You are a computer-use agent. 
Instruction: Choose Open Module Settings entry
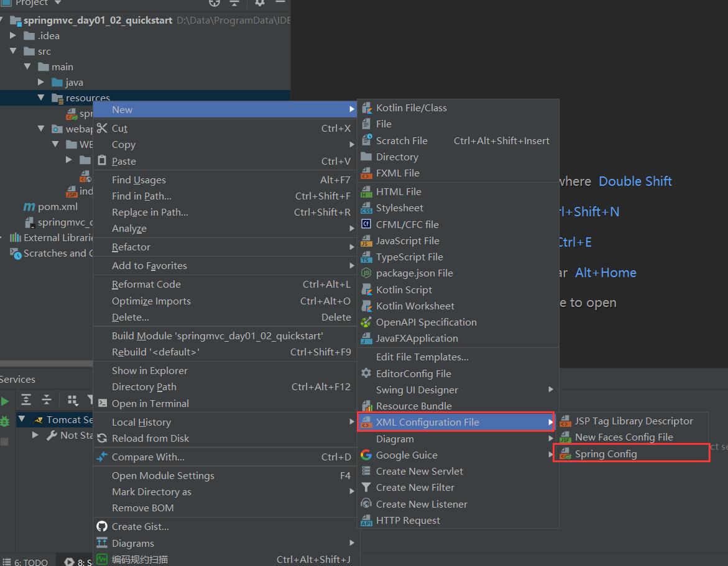224,475
